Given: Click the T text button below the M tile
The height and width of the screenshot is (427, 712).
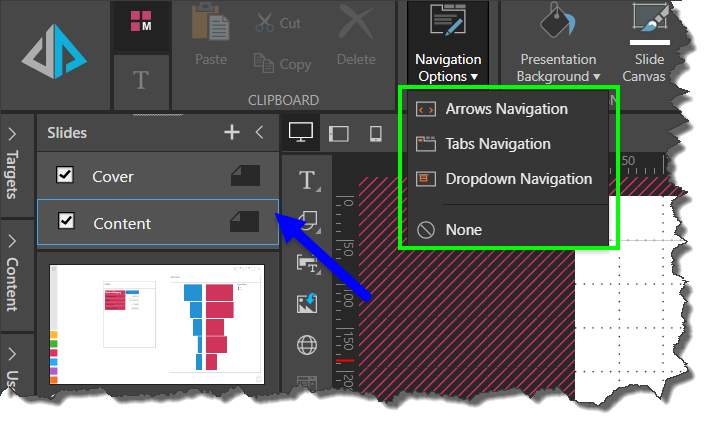Looking at the screenshot, I should point(141,80).
